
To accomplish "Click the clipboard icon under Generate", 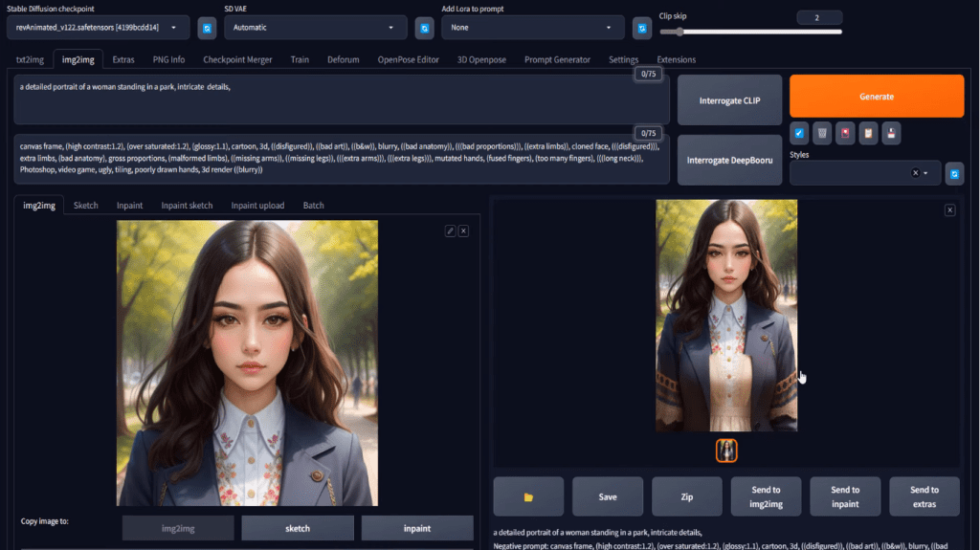I will 867,133.
